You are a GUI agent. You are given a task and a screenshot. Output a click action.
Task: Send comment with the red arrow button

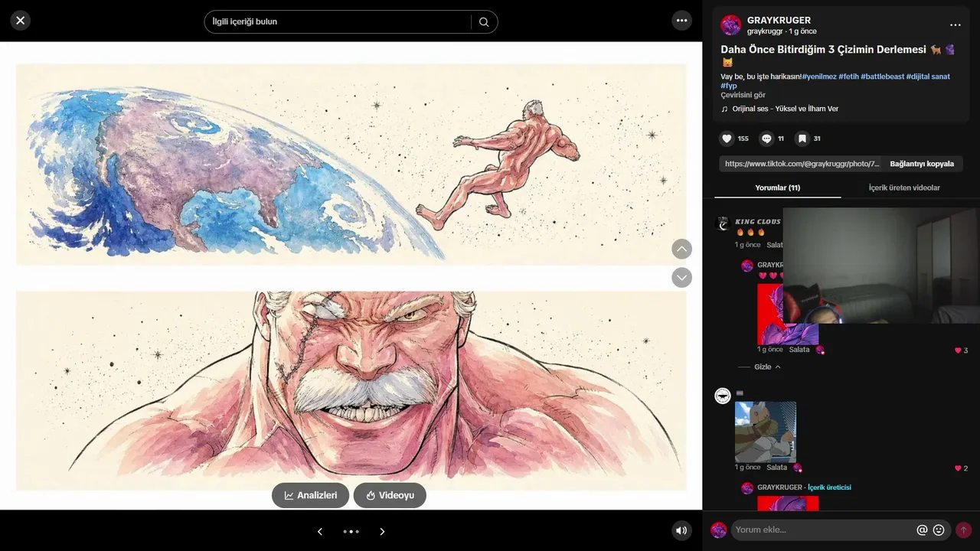(x=963, y=530)
